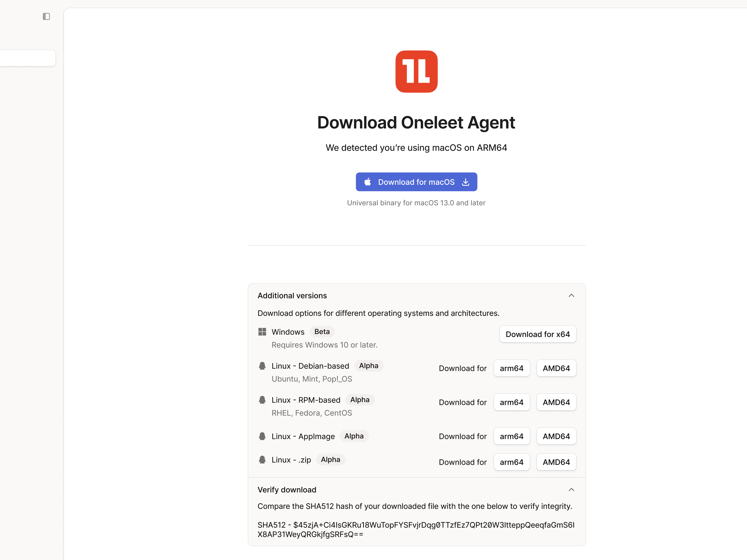
Task: Download Windows x64 version
Action: point(538,334)
